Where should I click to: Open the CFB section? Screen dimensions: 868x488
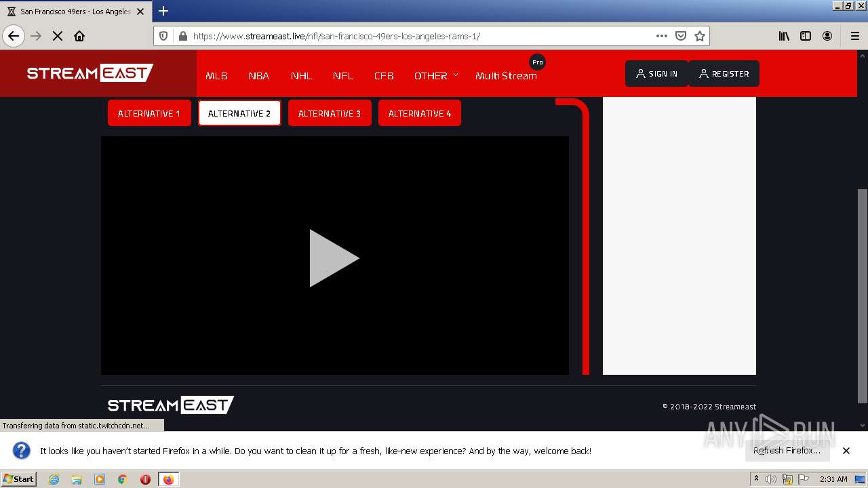coord(384,75)
